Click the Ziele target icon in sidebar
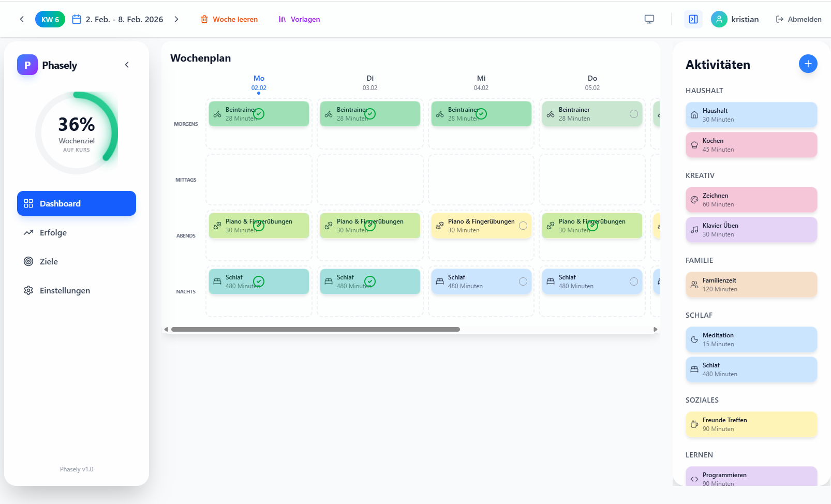Image resolution: width=831 pixels, height=504 pixels. point(28,261)
